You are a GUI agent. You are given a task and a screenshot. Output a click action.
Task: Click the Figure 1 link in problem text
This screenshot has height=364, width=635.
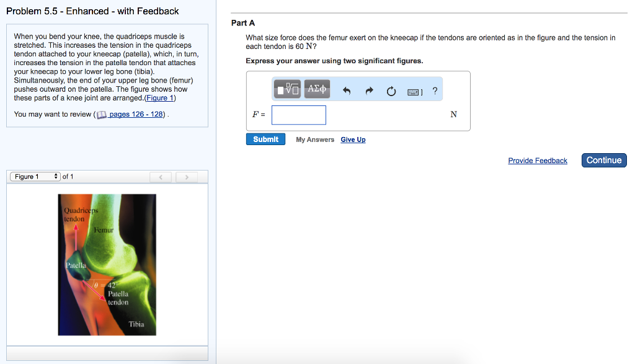point(160,98)
